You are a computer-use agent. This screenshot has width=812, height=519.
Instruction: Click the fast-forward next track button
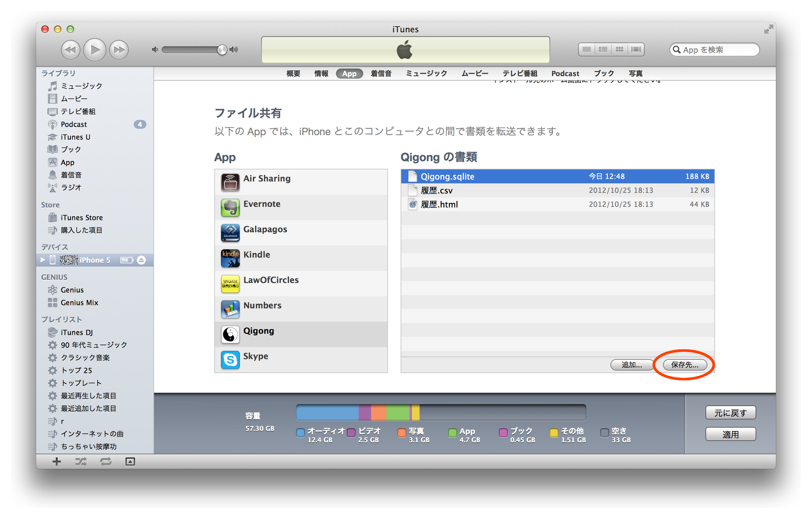tap(119, 50)
